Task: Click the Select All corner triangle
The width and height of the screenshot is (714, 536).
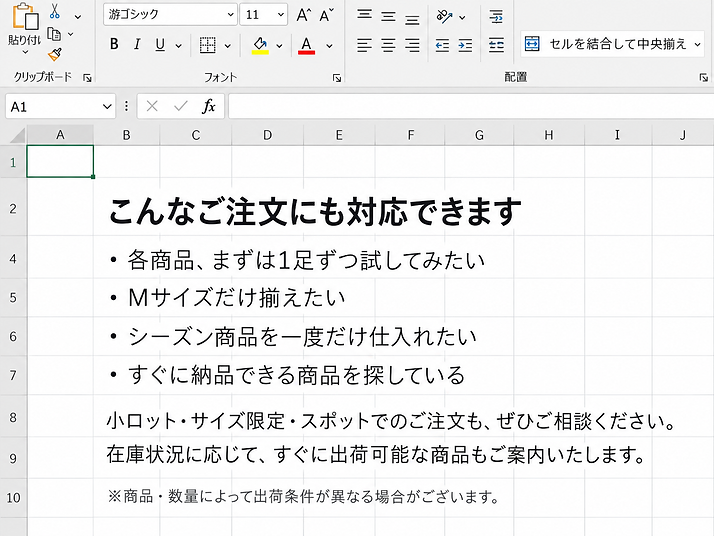Action: [x=17, y=136]
